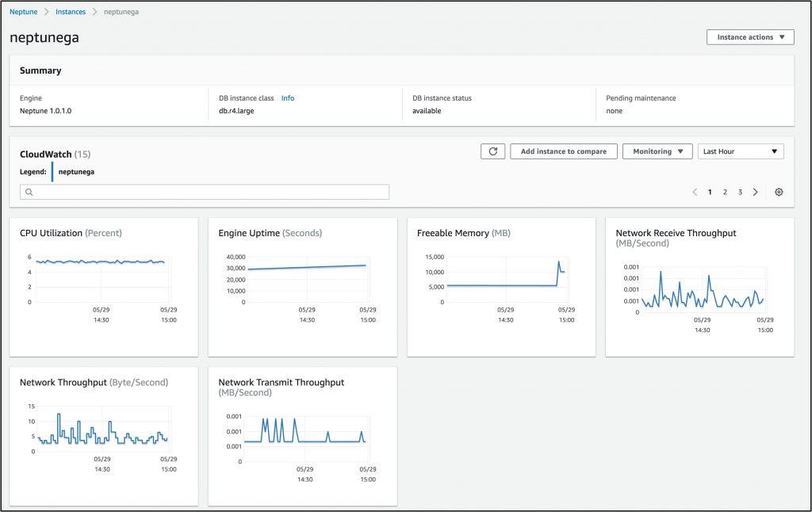Select metrics page 1
This screenshot has height=512, width=812.
(710, 192)
